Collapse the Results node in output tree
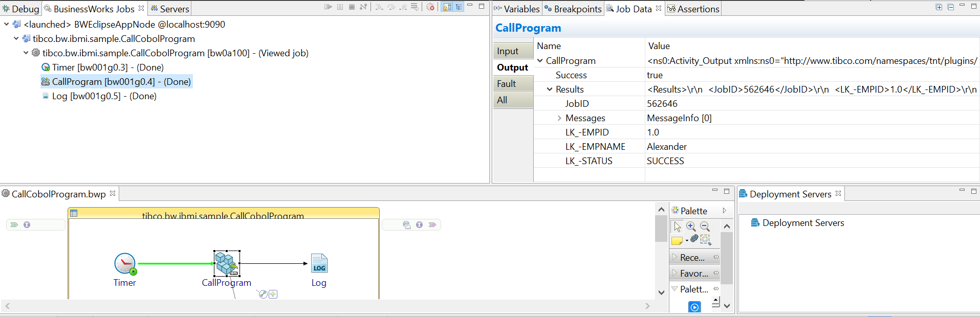This screenshot has height=317, width=980. tap(550, 89)
